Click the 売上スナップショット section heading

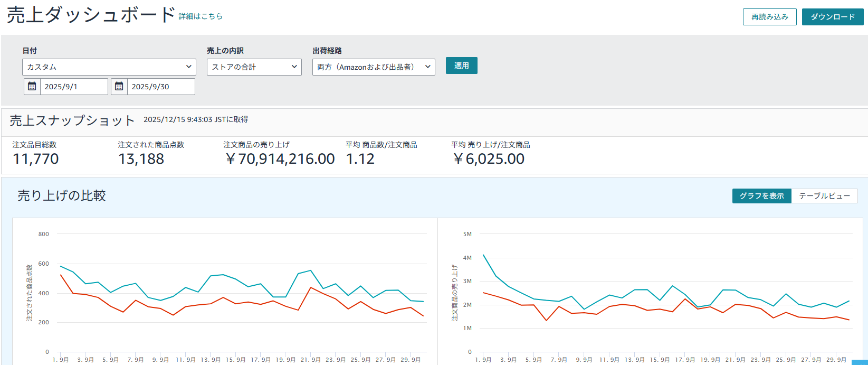tap(72, 120)
